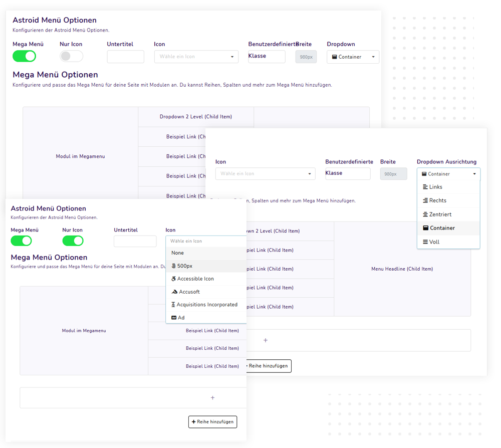Select the Acquisitions Incorporated icon
Viewport: 501px width, 448px height.
(x=207, y=305)
